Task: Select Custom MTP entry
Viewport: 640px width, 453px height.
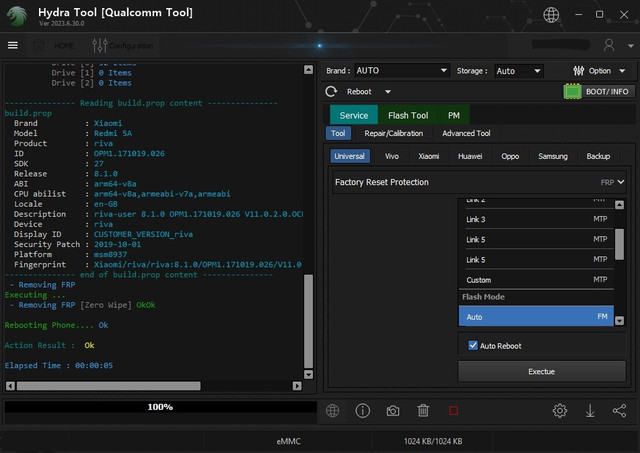Action: pos(536,280)
